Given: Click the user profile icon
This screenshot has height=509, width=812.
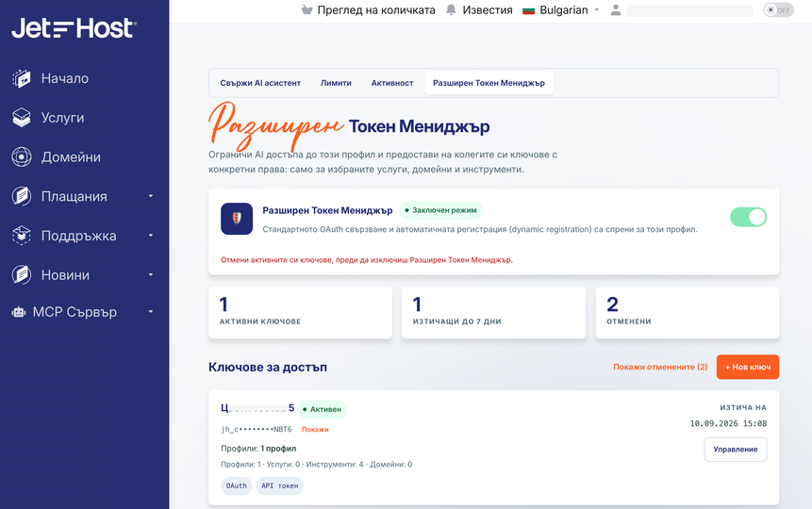Looking at the screenshot, I should pos(615,9).
